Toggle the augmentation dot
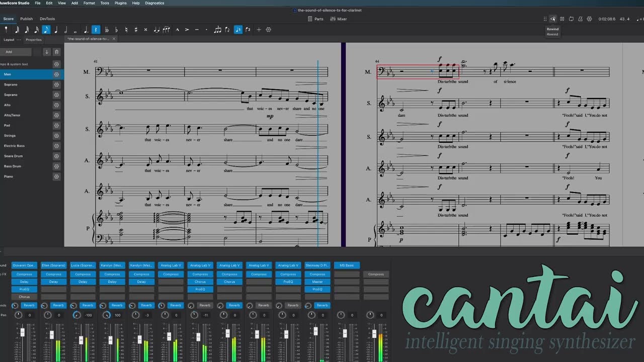 point(86,30)
